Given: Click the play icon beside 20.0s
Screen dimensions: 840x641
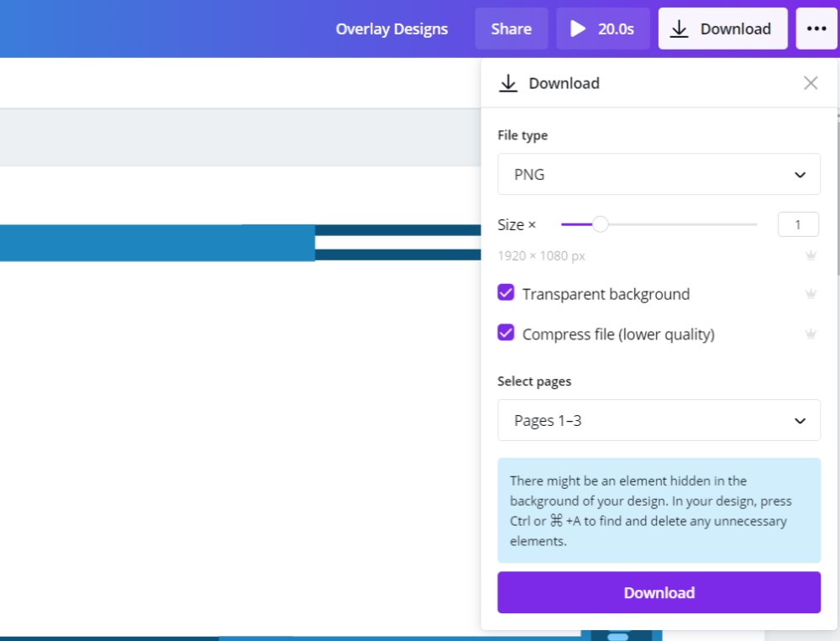Looking at the screenshot, I should click(x=578, y=29).
